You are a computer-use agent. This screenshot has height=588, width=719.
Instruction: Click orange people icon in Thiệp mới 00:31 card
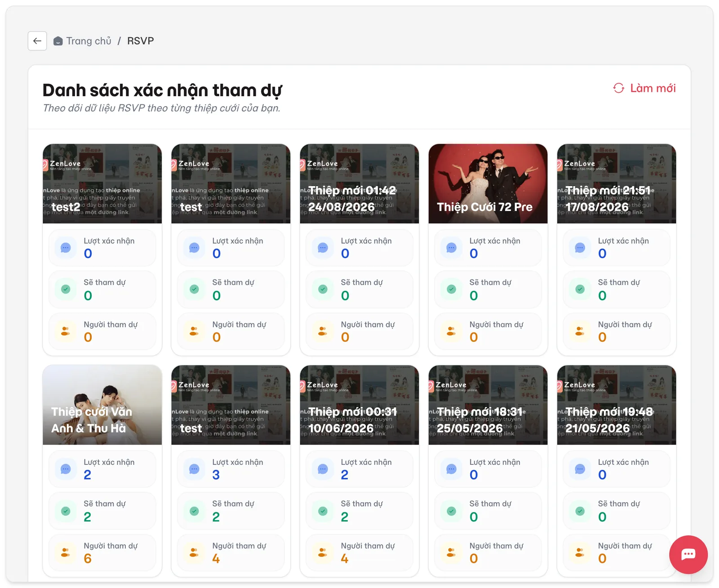[323, 552]
